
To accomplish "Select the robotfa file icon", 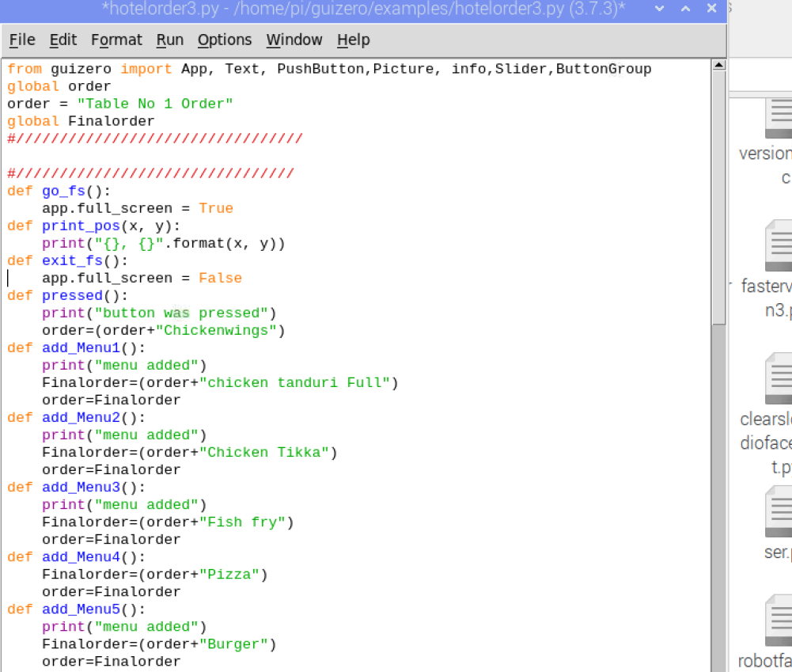I will [x=778, y=621].
